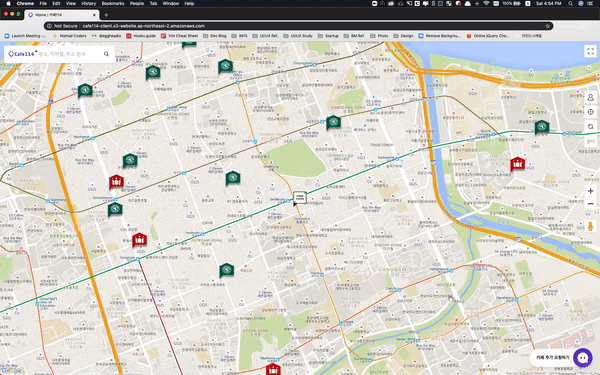Screen dimensions: 600x375
Task: Select the green marker just below Sinnonhyeon station
Action: click(x=115, y=209)
